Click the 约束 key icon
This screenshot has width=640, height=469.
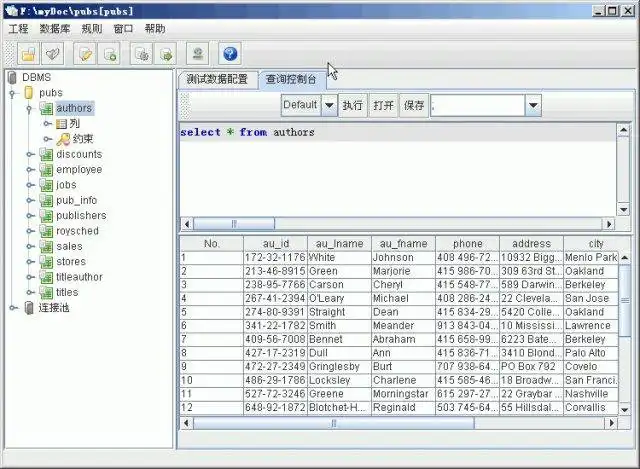click(x=63, y=139)
